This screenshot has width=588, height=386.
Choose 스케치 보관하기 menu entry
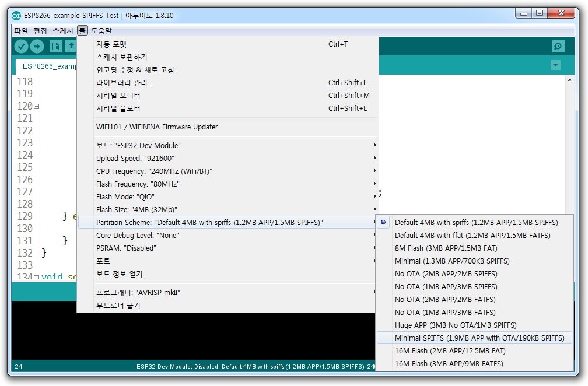click(x=228, y=57)
